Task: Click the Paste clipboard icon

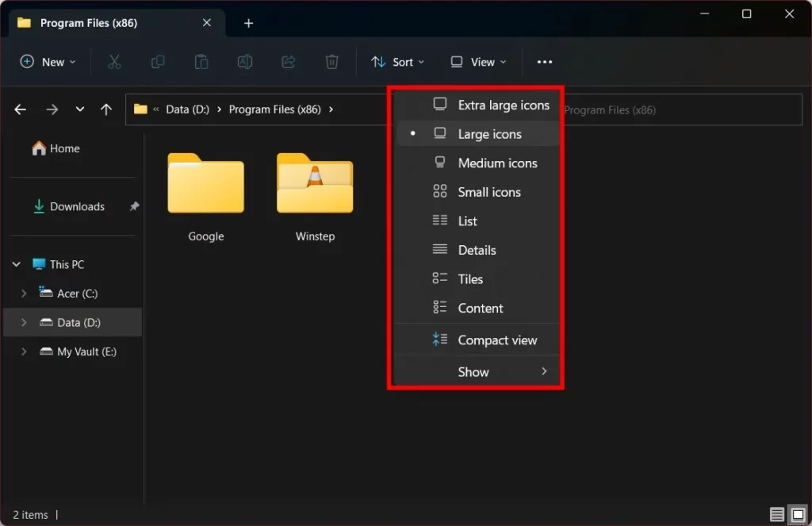Action: point(201,62)
